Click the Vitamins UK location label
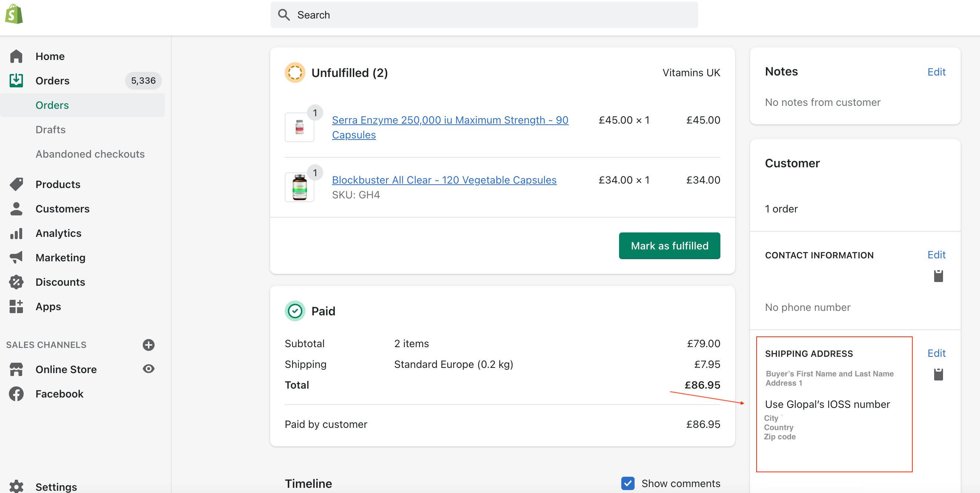This screenshot has height=493, width=980. point(691,72)
